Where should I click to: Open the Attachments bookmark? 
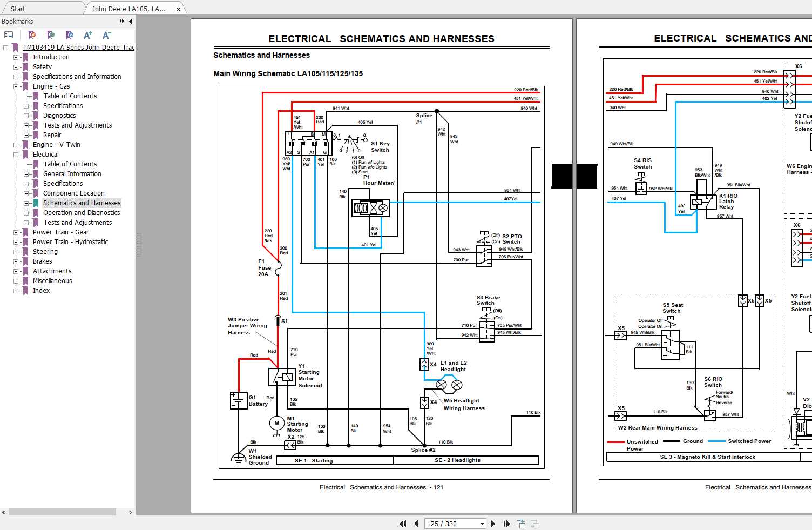(52, 271)
